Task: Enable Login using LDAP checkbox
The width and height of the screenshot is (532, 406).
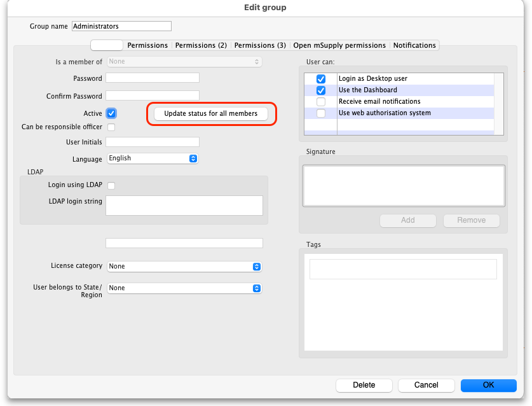Action: pyautogui.click(x=111, y=185)
